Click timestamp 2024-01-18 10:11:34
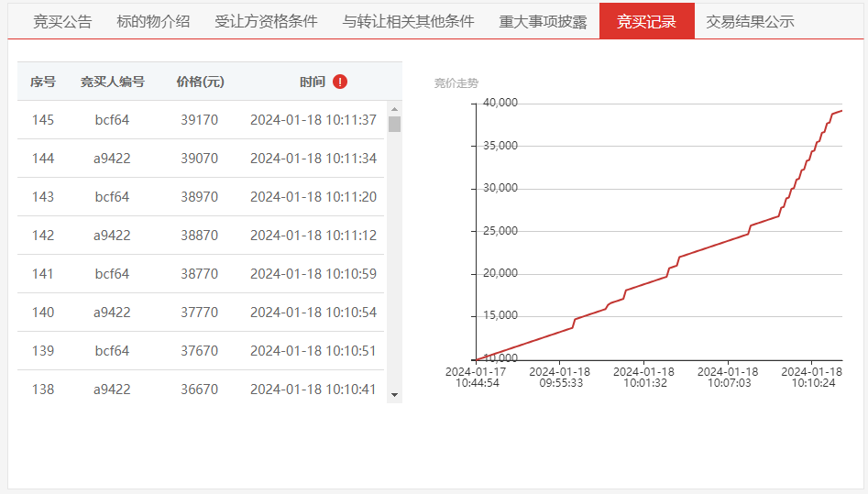Image resolution: width=868 pixels, height=494 pixels. click(x=313, y=159)
